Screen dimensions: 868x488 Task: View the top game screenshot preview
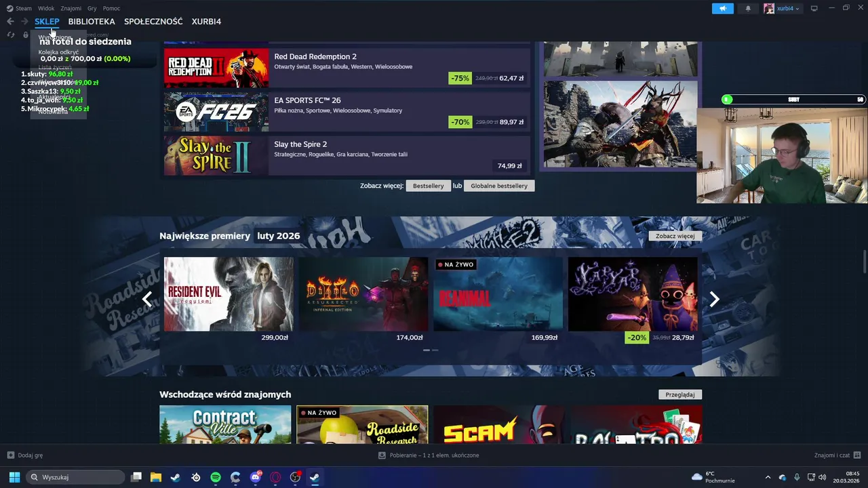coord(620,60)
